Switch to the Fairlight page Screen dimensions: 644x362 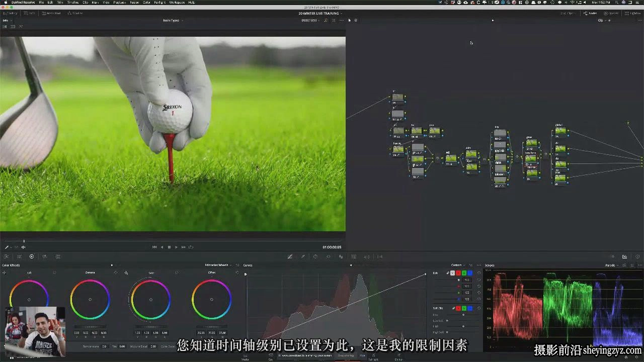coord(373,357)
